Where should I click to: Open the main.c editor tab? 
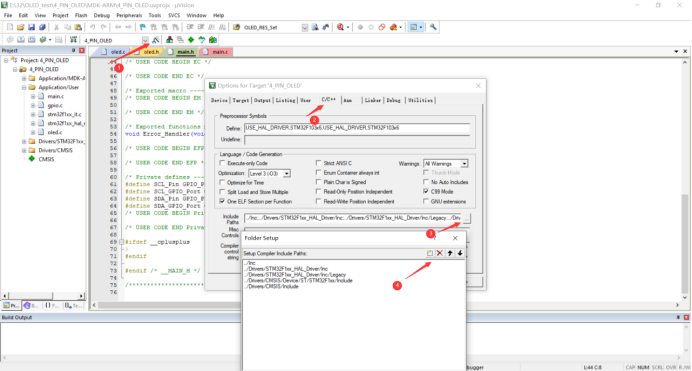(x=217, y=52)
